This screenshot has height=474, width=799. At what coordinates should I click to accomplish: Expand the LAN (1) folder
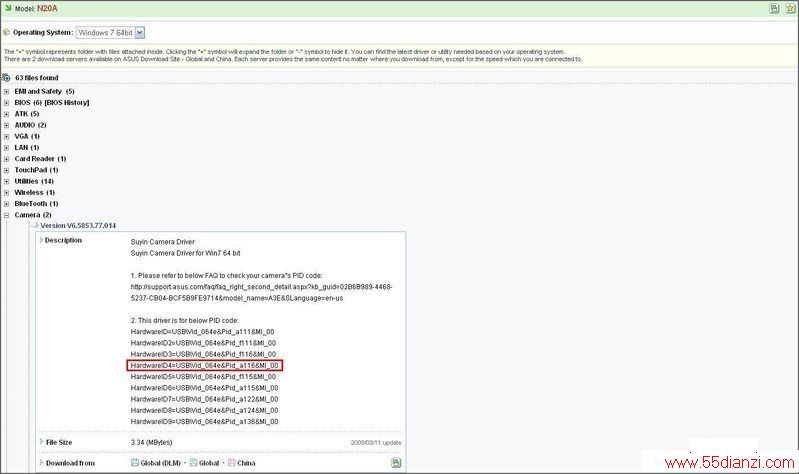7,148
